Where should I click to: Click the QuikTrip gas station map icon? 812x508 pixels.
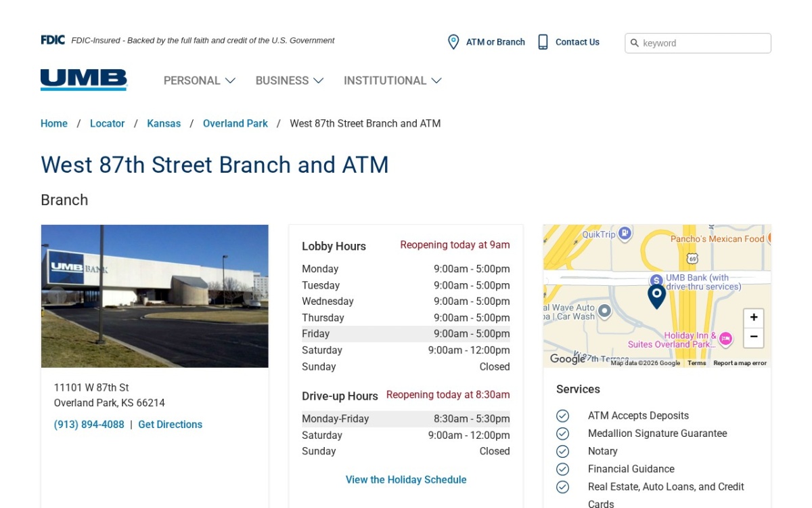click(625, 233)
